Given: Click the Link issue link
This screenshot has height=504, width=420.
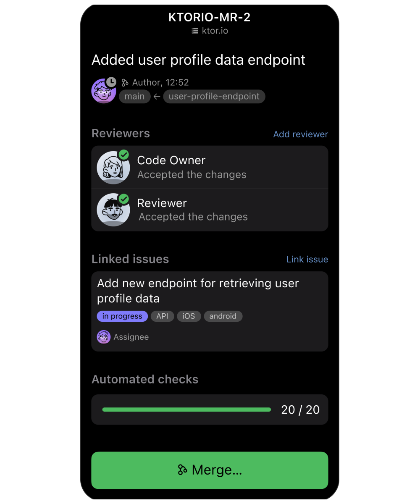Looking at the screenshot, I should coord(307,260).
